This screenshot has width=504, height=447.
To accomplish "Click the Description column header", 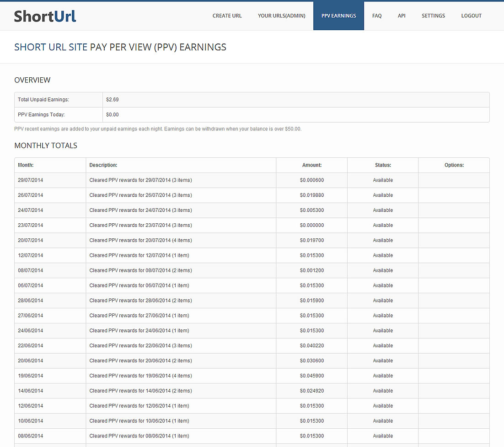I will pos(103,165).
